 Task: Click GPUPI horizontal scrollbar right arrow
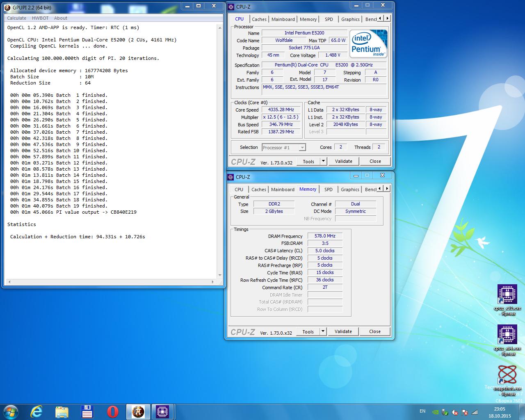point(212,282)
